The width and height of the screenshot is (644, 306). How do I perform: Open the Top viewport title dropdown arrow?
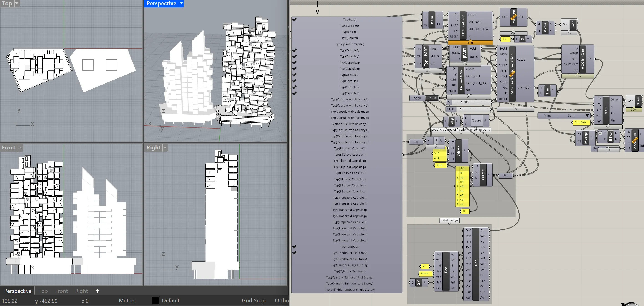click(17, 3)
